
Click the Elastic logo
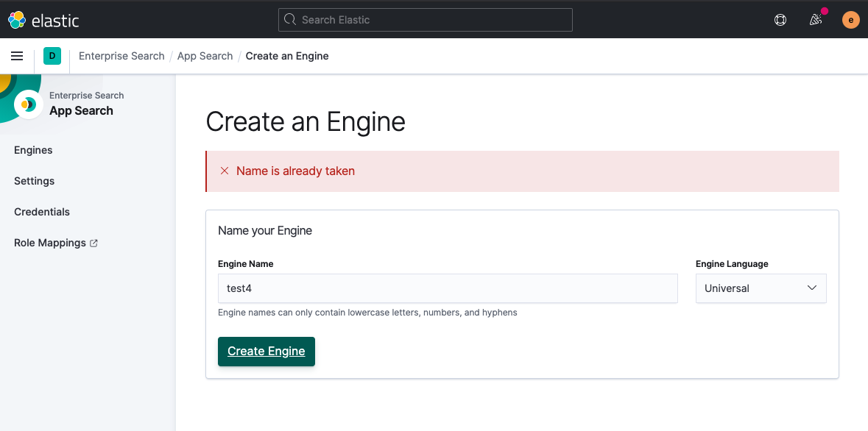(x=43, y=20)
